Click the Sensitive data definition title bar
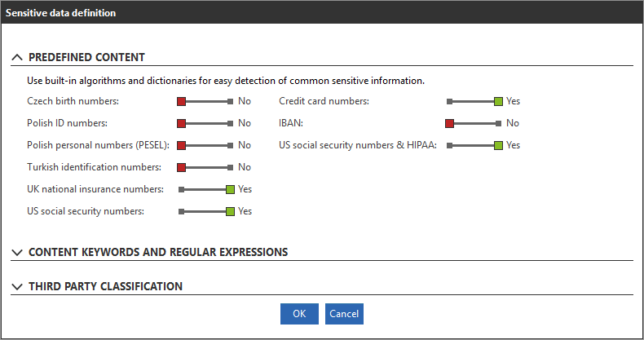 pyautogui.click(x=322, y=13)
